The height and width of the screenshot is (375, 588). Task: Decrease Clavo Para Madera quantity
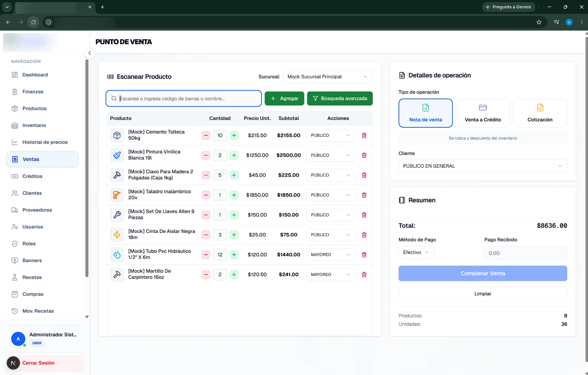pyautogui.click(x=206, y=175)
